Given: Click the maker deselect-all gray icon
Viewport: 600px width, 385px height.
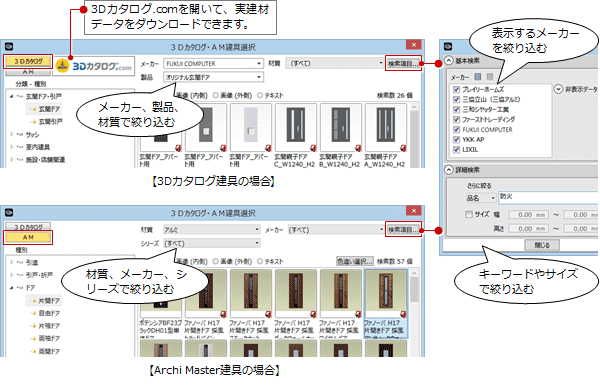Looking at the screenshot, I should click(x=489, y=77).
